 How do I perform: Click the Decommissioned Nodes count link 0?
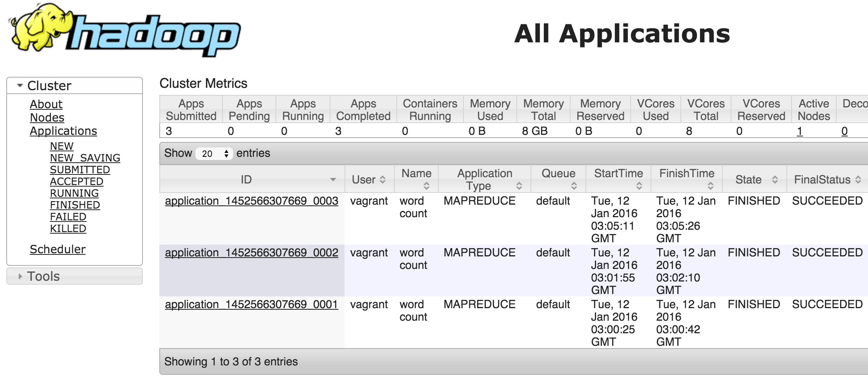(x=844, y=131)
